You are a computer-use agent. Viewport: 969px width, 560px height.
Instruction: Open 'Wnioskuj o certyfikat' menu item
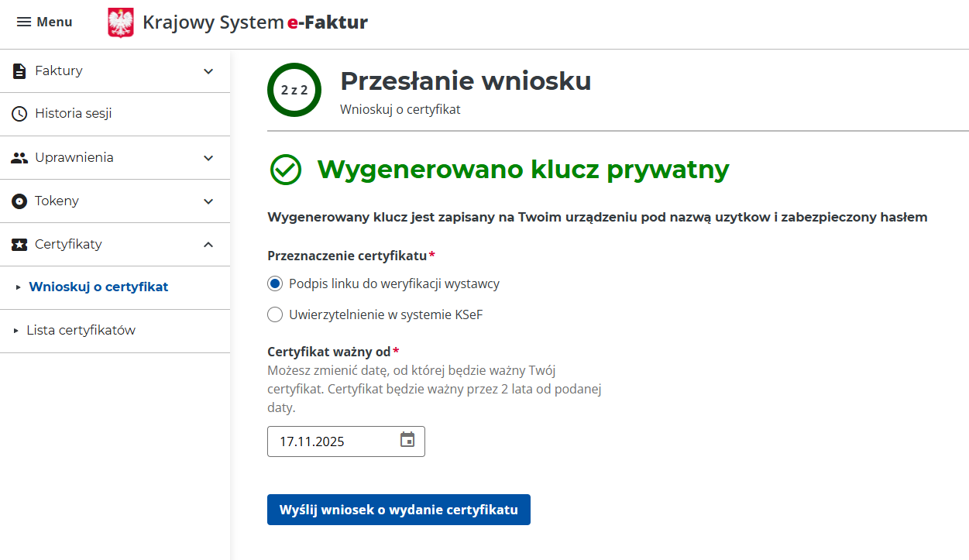98,287
